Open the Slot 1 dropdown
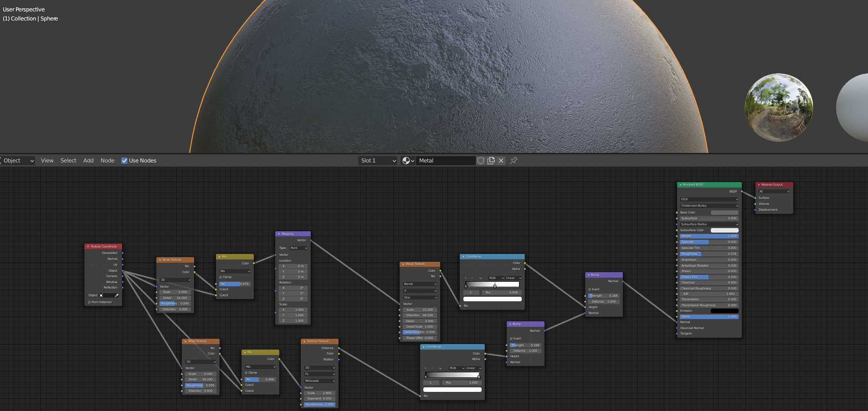 click(378, 161)
